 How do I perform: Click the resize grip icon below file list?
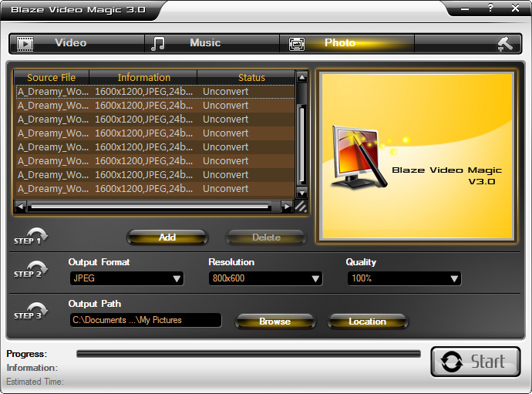pos(301,207)
